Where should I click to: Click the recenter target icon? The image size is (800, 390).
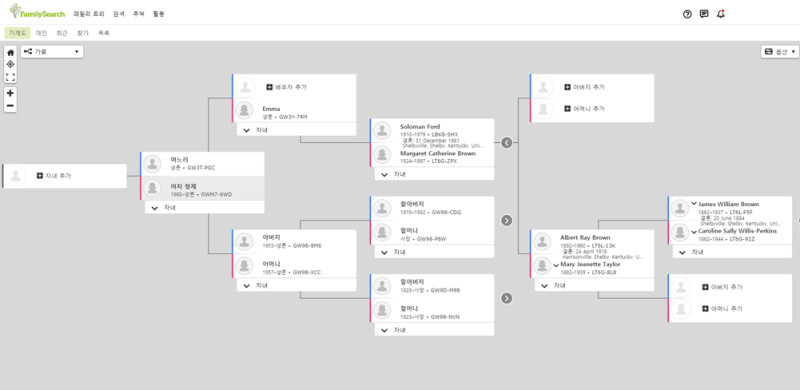tap(10, 64)
